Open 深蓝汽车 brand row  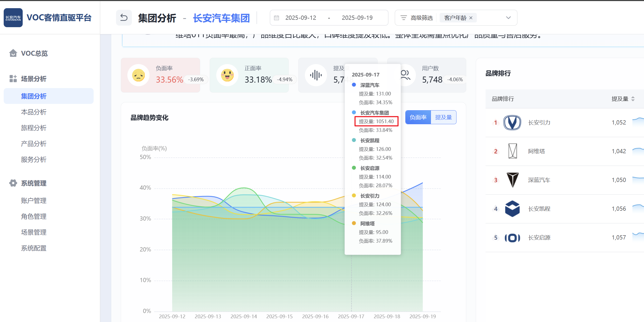click(x=564, y=180)
